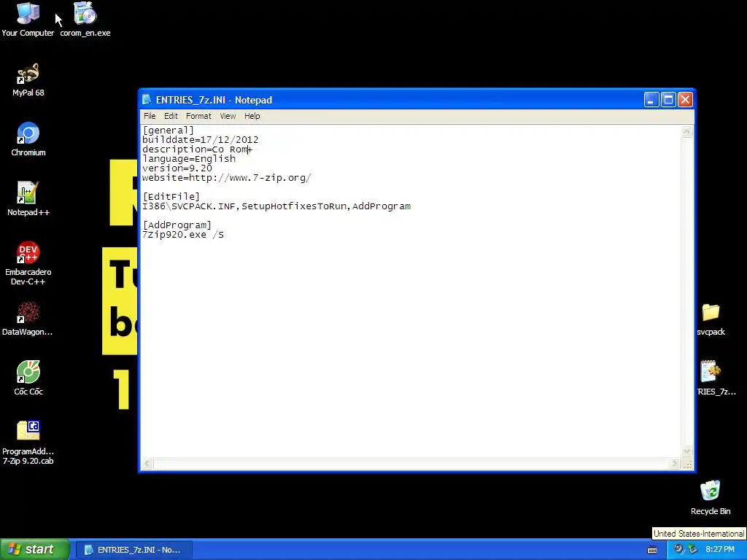This screenshot has width=747, height=560.
Task: Click the website=http://www.7-zip.org/ line
Action: pyautogui.click(x=227, y=178)
